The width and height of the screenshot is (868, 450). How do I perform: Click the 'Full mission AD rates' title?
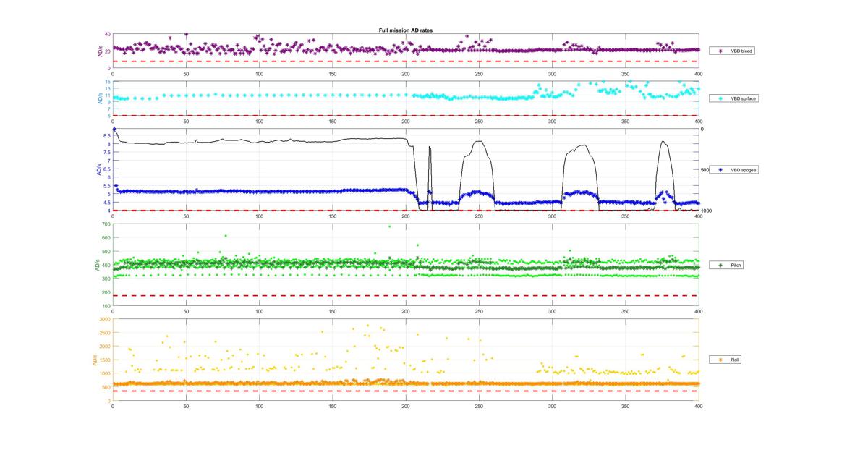tap(406, 30)
